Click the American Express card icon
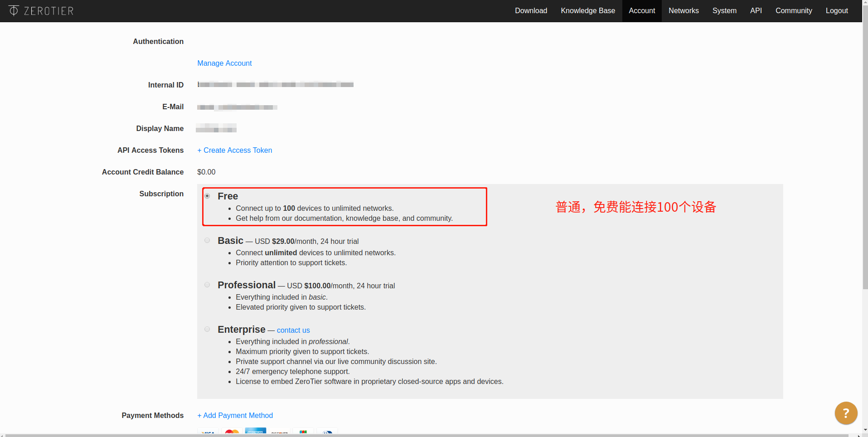The width and height of the screenshot is (868, 437). click(256, 432)
